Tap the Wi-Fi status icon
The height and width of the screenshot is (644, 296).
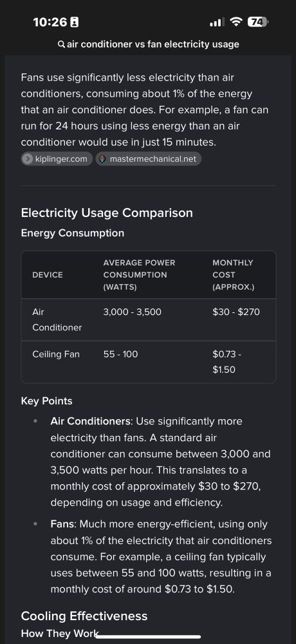(x=236, y=22)
